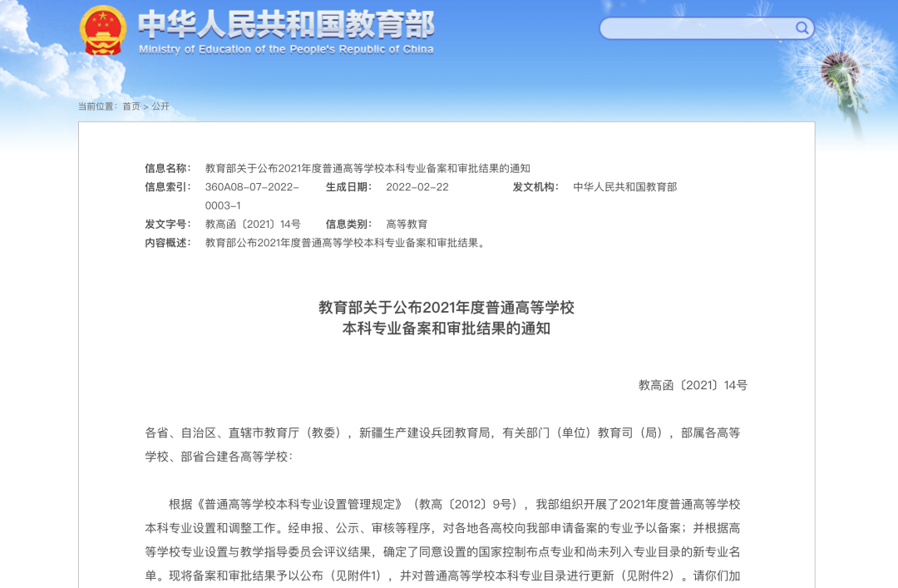Viewport: 898px width, 588px height.
Task: Click the English ministry name under the logo
Action: pos(285,48)
